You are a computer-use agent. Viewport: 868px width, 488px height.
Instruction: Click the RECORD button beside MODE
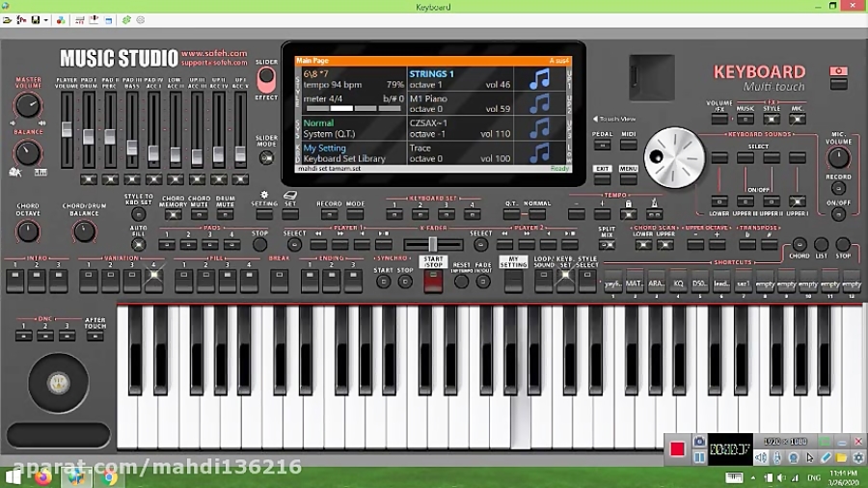(x=329, y=213)
